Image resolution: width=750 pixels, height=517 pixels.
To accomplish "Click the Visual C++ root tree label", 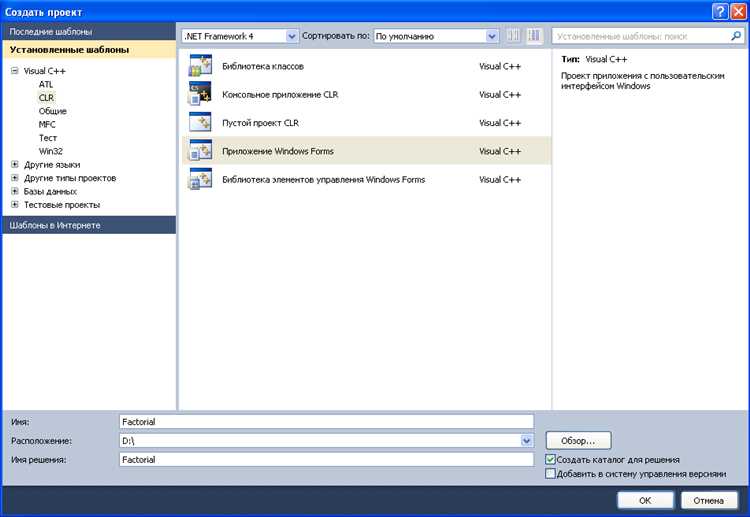I will (x=44, y=70).
